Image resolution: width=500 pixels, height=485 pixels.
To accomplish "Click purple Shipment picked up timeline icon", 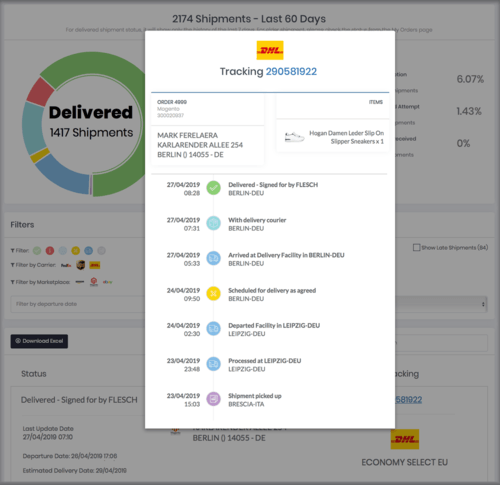I will (x=213, y=399).
